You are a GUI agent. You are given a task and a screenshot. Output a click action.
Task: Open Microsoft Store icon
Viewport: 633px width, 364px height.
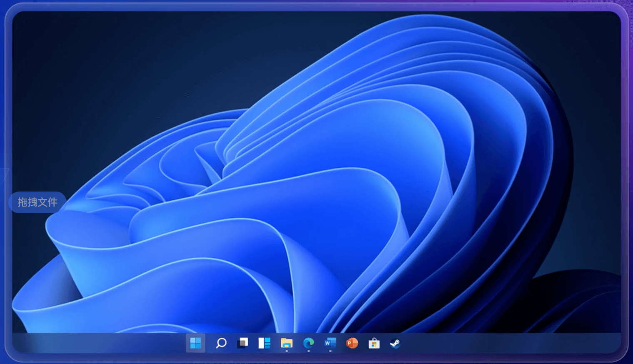[374, 343]
